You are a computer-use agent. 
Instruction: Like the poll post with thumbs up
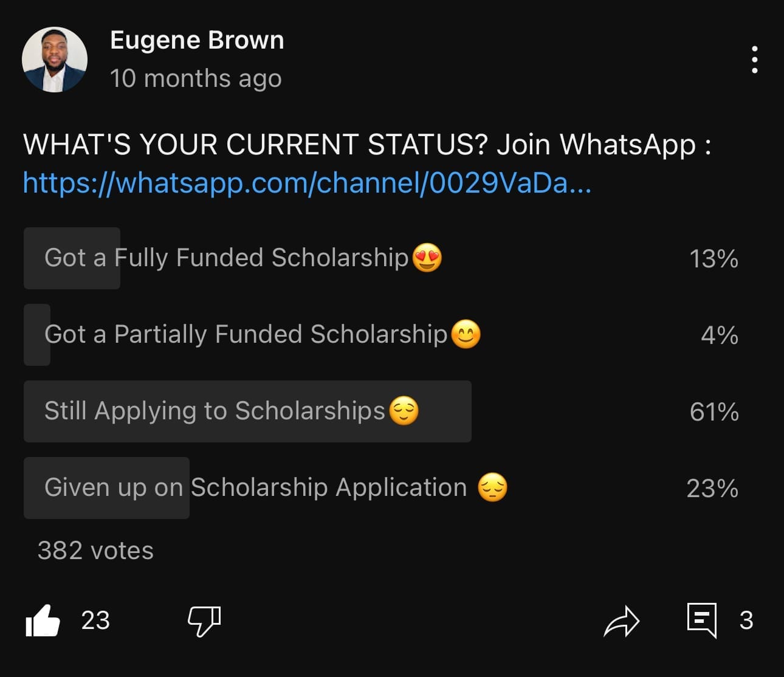[x=43, y=620]
